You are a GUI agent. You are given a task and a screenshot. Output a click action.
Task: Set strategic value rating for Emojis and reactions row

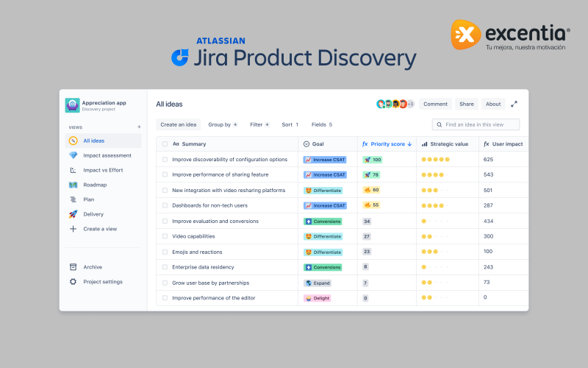tap(435, 252)
